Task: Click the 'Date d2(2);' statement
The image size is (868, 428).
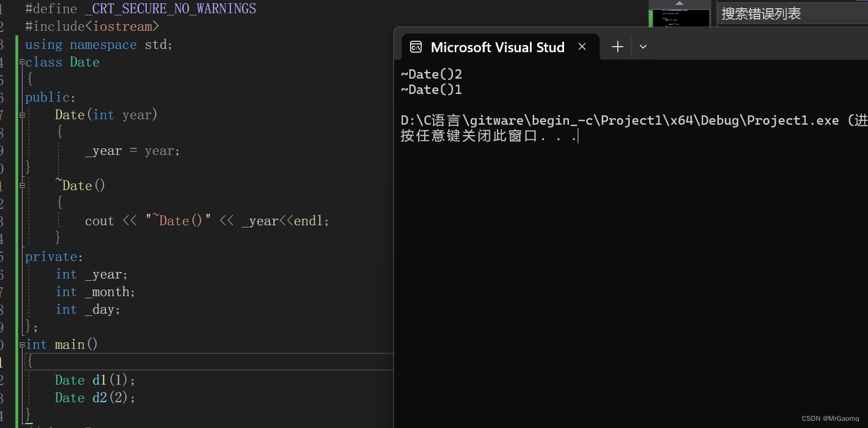Action: 95,398
